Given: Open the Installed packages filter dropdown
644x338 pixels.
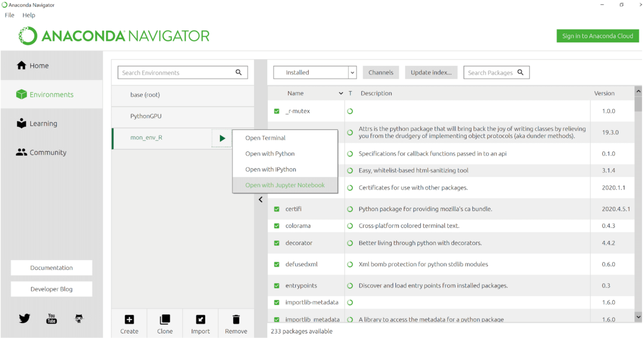Looking at the screenshot, I should tap(314, 72).
